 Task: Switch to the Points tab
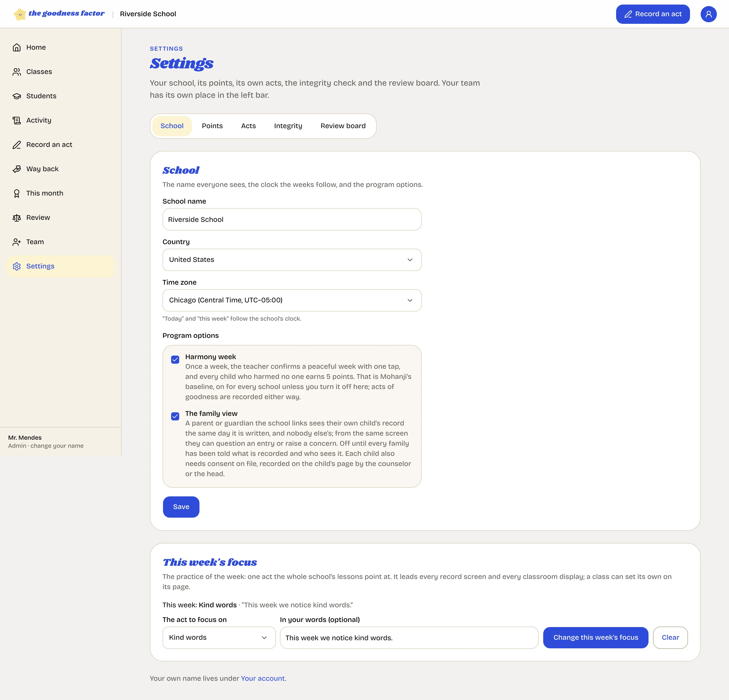click(212, 126)
